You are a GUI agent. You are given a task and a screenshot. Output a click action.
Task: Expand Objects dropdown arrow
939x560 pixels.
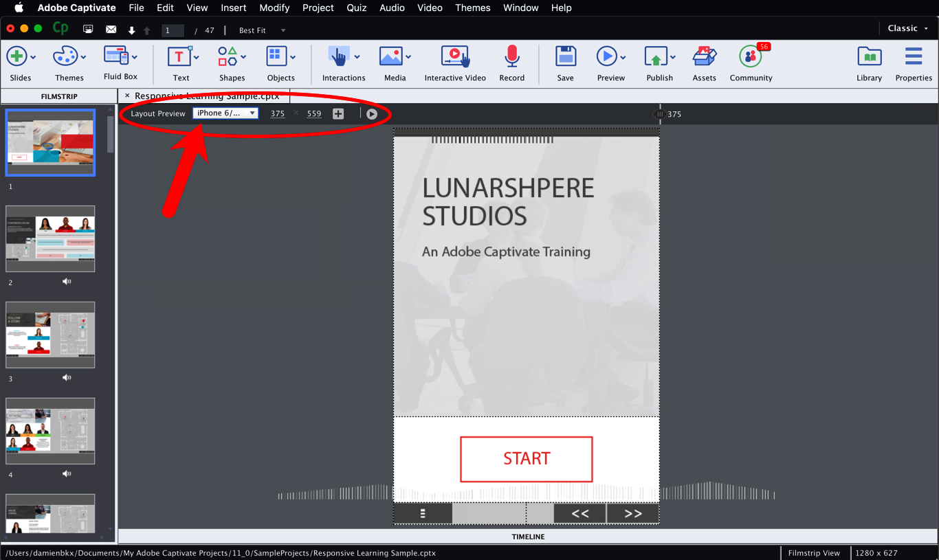[x=293, y=58]
